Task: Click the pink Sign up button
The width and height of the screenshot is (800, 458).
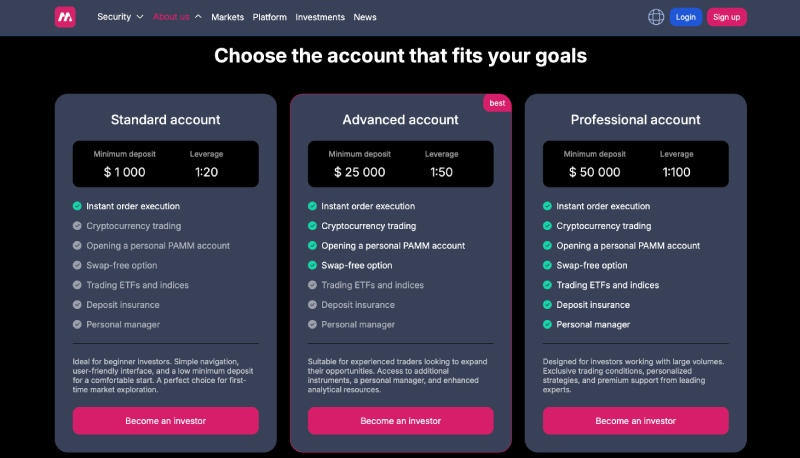Action: point(727,17)
